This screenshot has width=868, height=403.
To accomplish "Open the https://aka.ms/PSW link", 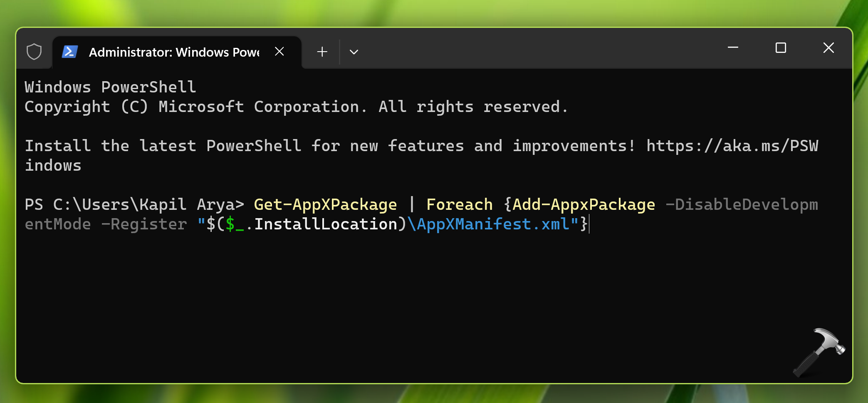I will 732,146.
